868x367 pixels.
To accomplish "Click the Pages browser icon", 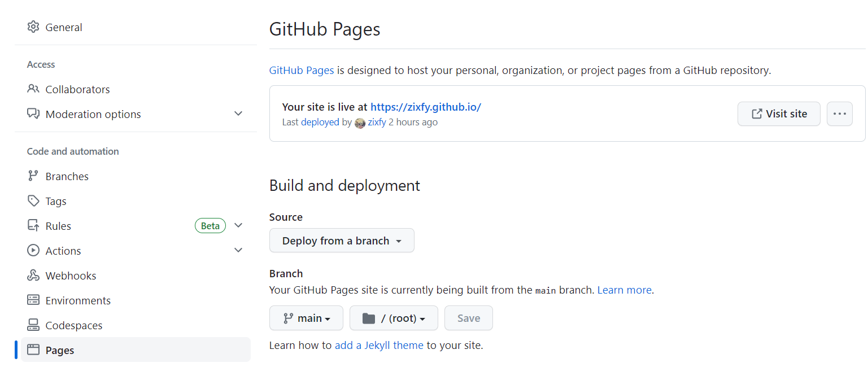I will click(33, 350).
